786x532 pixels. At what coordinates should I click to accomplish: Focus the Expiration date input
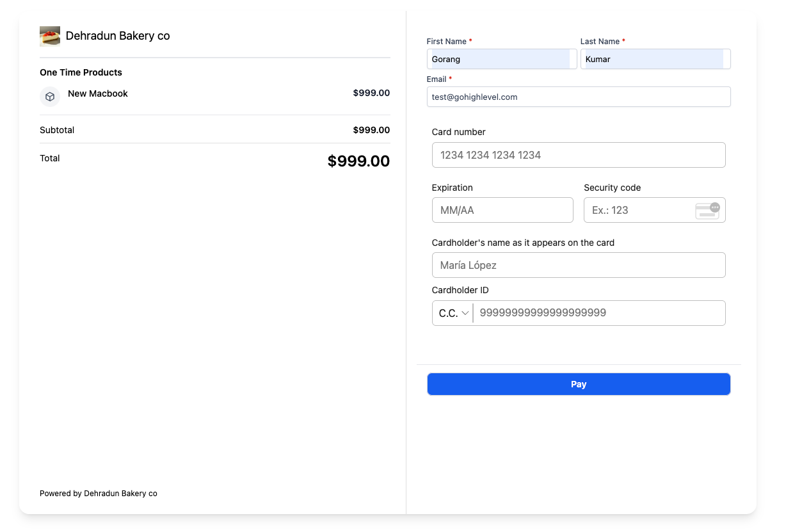click(502, 210)
